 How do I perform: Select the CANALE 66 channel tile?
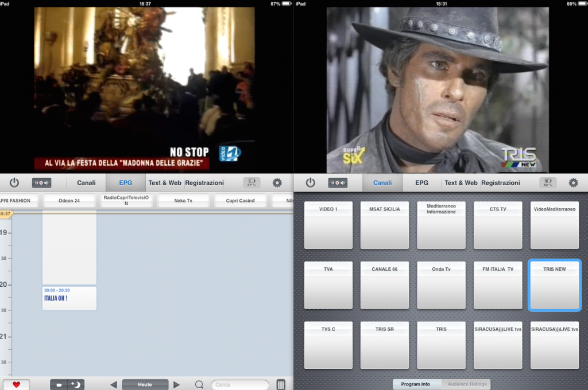(x=384, y=285)
